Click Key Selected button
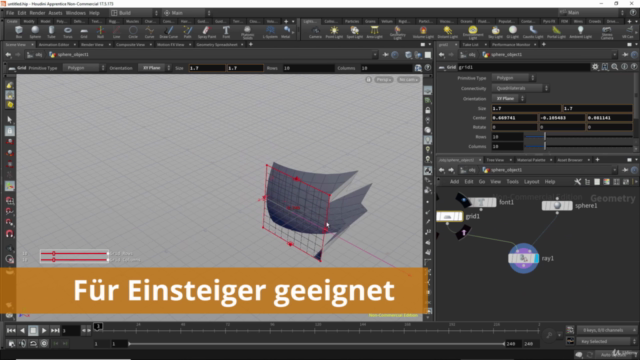The width and height of the screenshot is (640, 360). 606,341
